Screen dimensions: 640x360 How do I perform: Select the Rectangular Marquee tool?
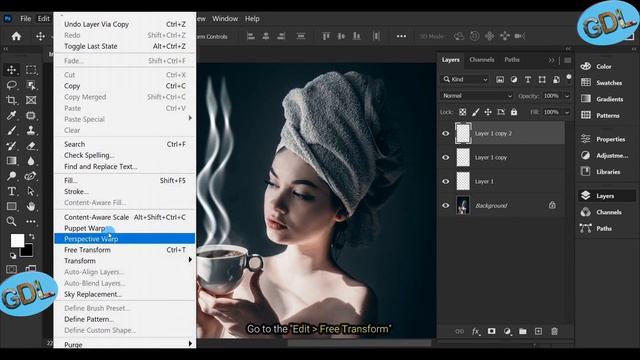[x=31, y=70]
